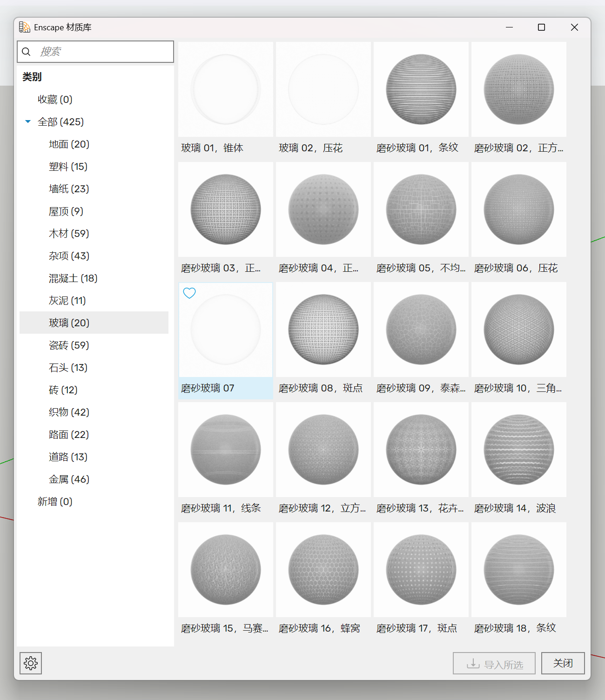This screenshot has width=605, height=700.
Task: Switch to the 金属 (46) category
Action: coord(69,479)
